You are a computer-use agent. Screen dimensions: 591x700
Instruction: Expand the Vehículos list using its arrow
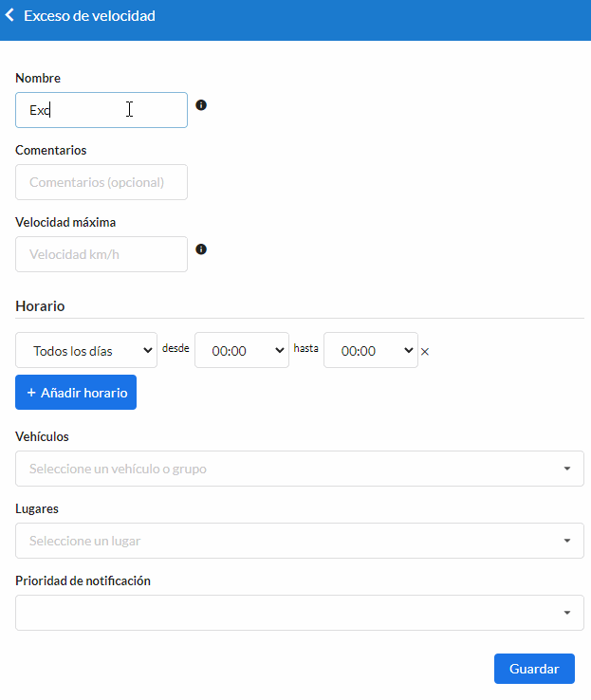pos(567,469)
